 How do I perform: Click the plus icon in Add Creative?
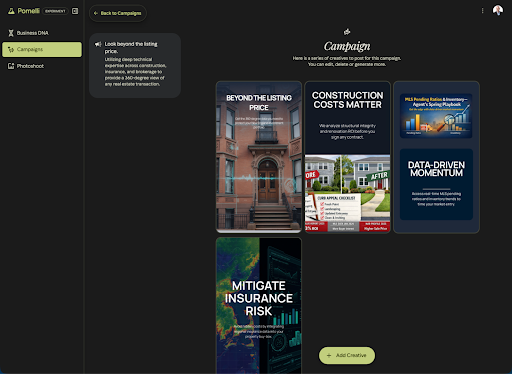click(x=329, y=355)
